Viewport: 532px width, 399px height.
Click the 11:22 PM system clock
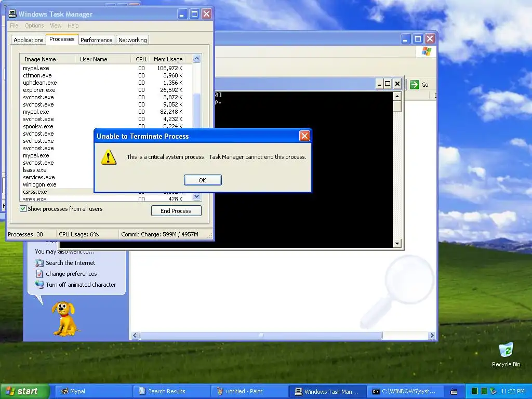coord(513,391)
